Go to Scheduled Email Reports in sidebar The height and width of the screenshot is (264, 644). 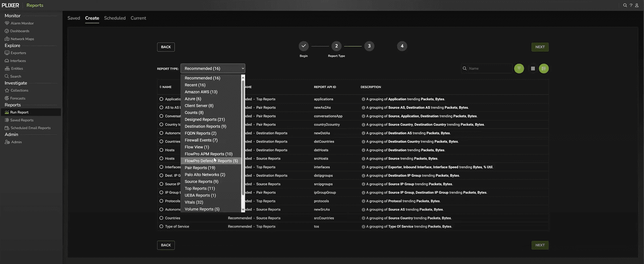[30, 128]
